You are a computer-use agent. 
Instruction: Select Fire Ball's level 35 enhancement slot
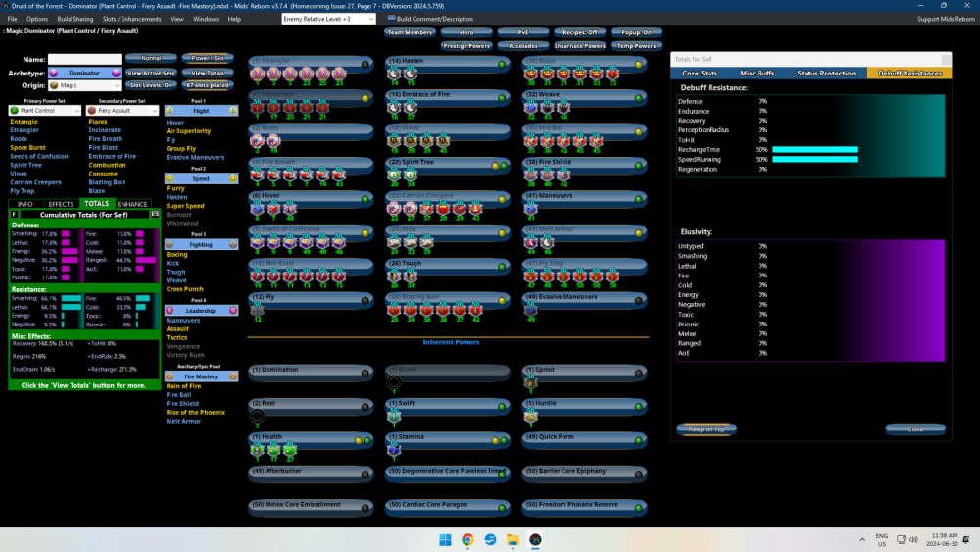[x=530, y=142]
